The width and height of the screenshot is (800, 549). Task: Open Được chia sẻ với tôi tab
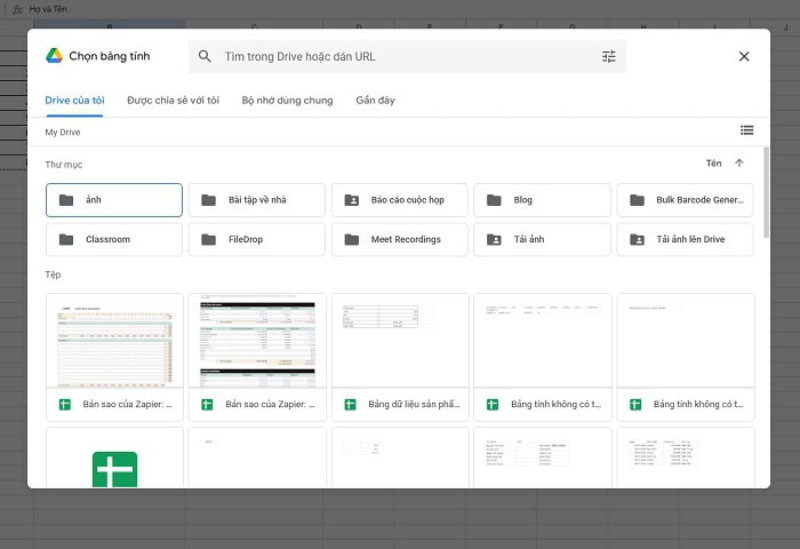point(173,101)
